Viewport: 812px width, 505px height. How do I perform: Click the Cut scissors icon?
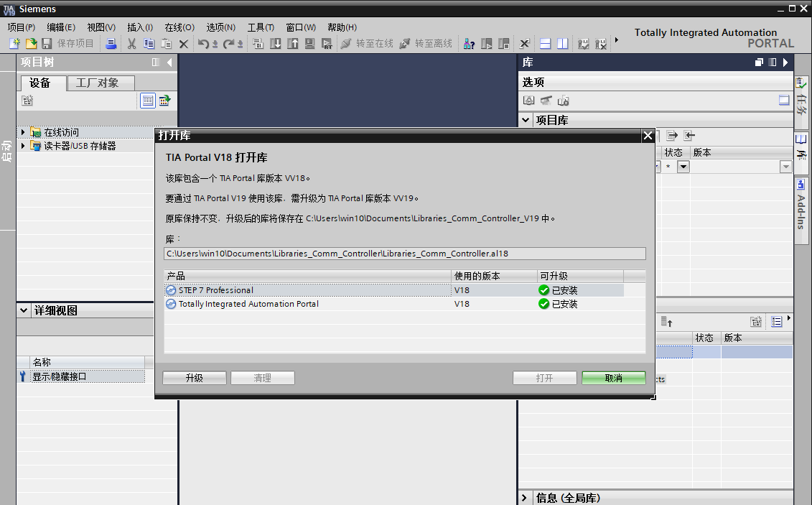[x=131, y=44]
